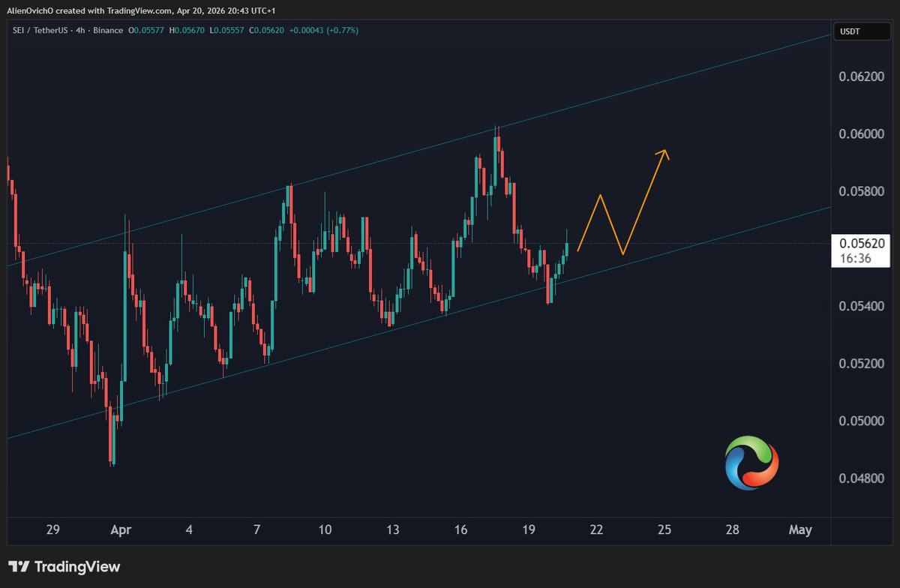The image size is (900, 588).
Task: Click the open value O0.05577
Action: [x=147, y=31]
